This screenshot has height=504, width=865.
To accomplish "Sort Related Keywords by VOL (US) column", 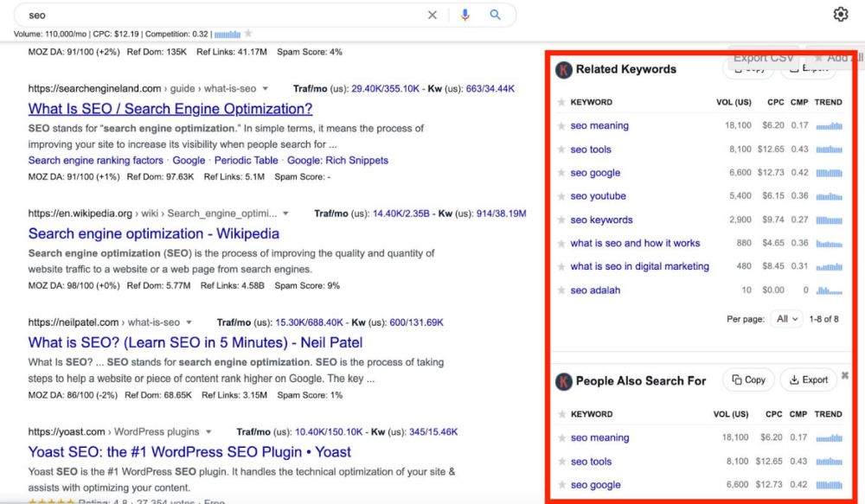I will tap(733, 102).
